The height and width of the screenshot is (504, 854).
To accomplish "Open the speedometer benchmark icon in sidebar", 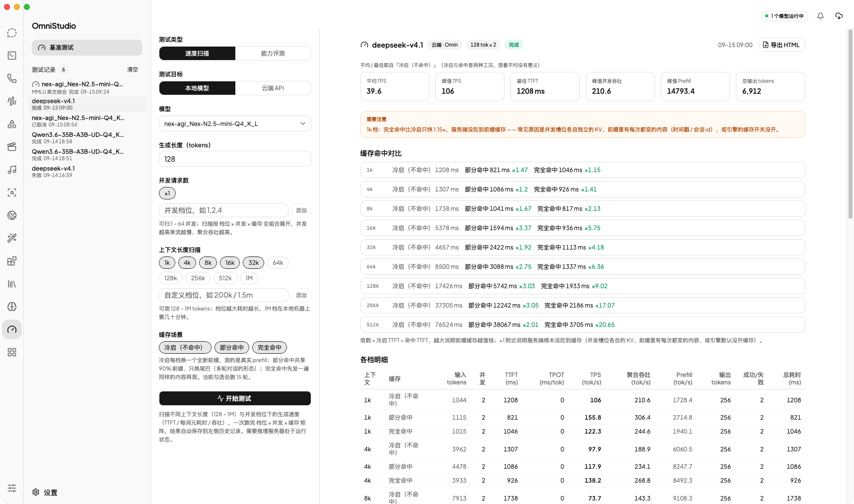I will click(x=12, y=329).
